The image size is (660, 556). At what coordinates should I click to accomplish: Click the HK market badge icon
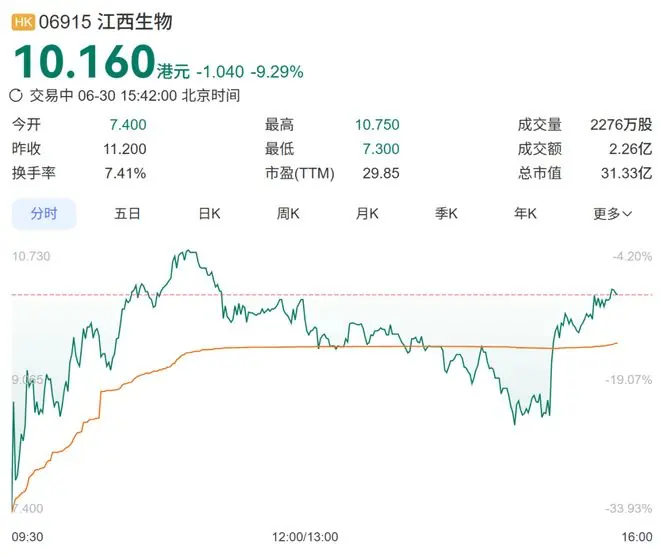[23, 22]
